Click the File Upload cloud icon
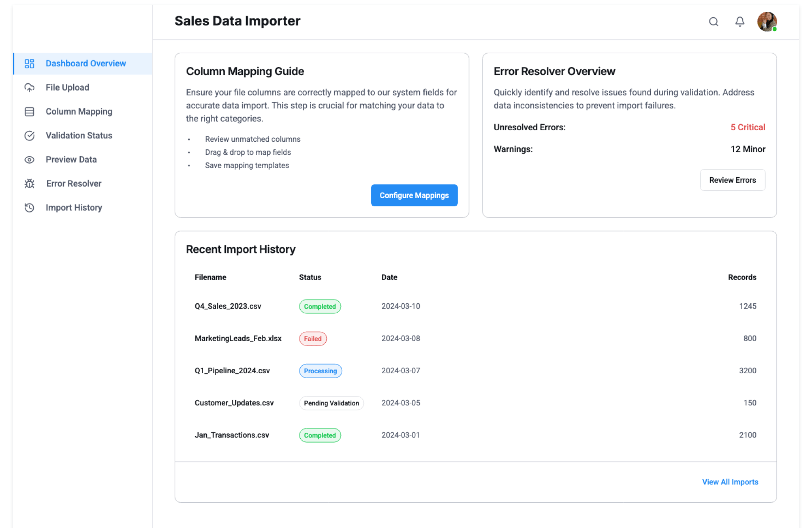This screenshot has height=528, width=812. pyautogui.click(x=29, y=88)
